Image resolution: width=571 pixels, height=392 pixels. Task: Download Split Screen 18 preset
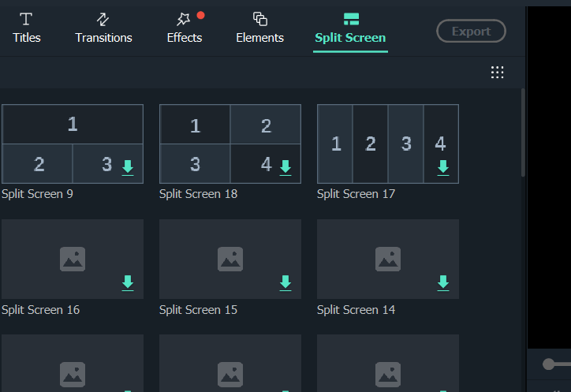(x=285, y=167)
